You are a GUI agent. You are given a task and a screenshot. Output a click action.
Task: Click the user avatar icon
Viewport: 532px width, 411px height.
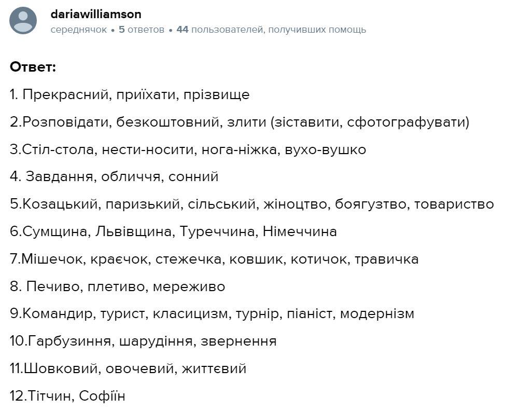(x=23, y=21)
